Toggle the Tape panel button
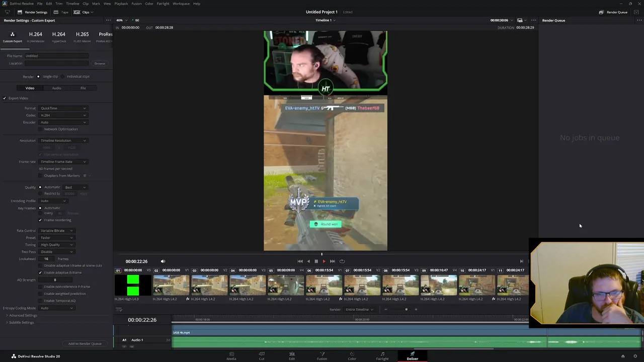The width and height of the screenshot is (644, 362). click(x=61, y=12)
